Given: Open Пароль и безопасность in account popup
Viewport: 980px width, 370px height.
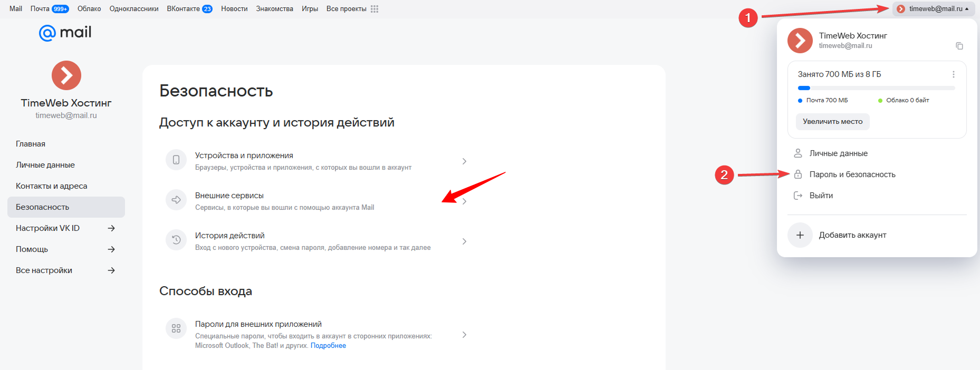Looking at the screenshot, I should tap(877, 174).
